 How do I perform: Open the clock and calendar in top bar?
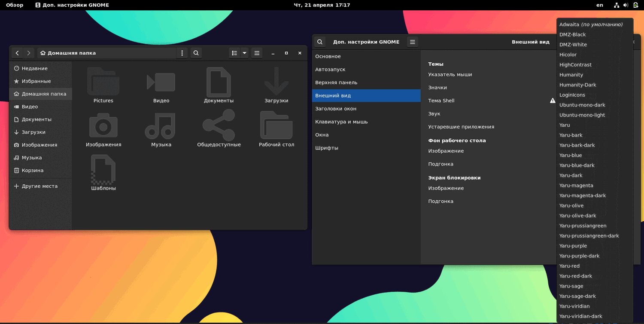(x=322, y=5)
